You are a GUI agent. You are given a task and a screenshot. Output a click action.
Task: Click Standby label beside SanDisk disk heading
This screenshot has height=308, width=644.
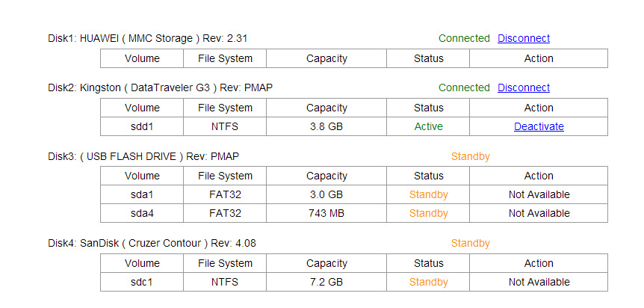[470, 243]
